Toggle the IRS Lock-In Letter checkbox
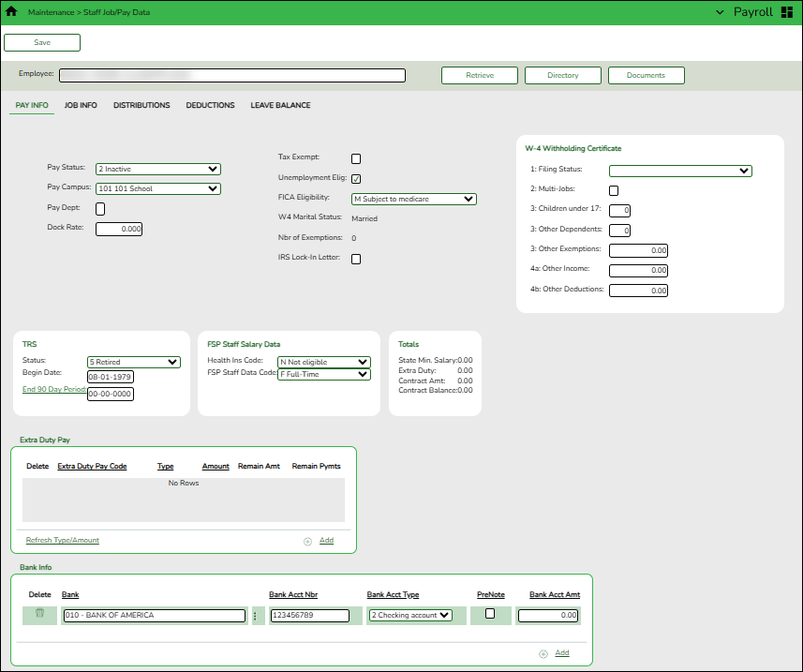This screenshot has height=672, width=803. click(356, 260)
